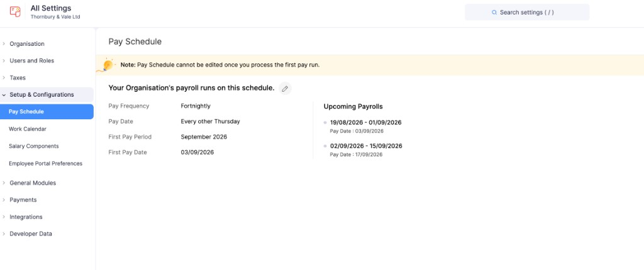Click Thornbury & Vale Ltd organisation name

[x=55, y=17]
